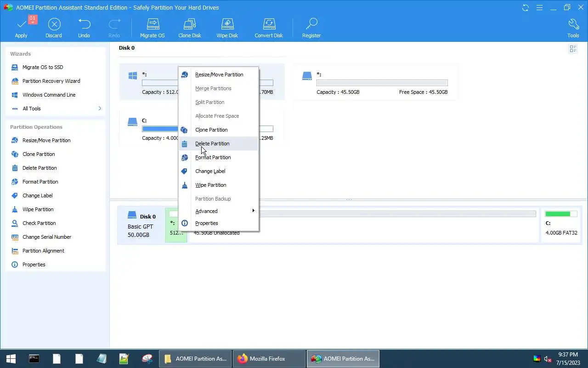Open the hamburger menu in title bar
This screenshot has width=588, height=368.
[539, 7]
